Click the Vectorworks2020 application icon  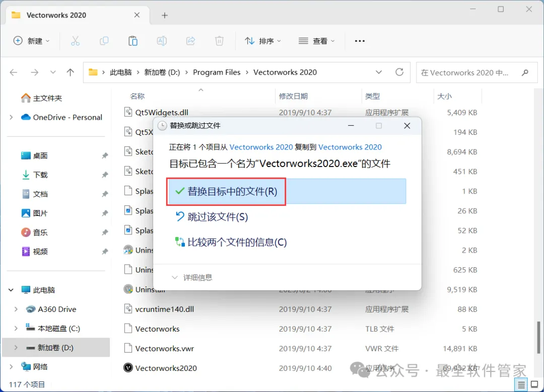click(x=128, y=368)
